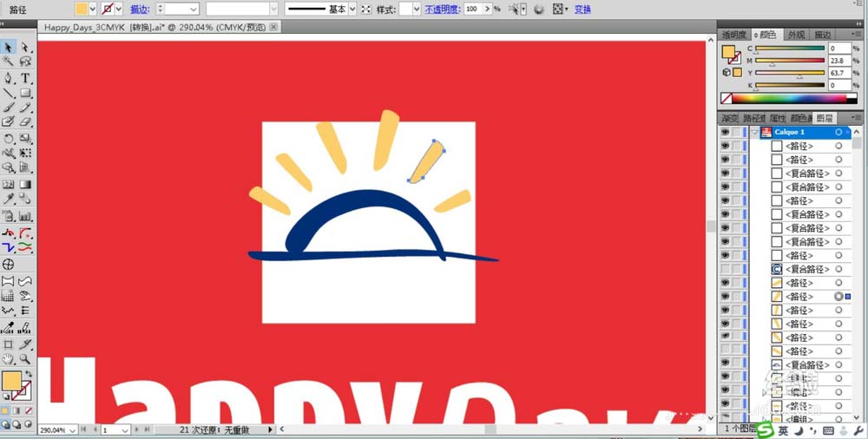868x439 pixels.
Task: Open the control bar stroke color dropdown
Action: coord(119,9)
